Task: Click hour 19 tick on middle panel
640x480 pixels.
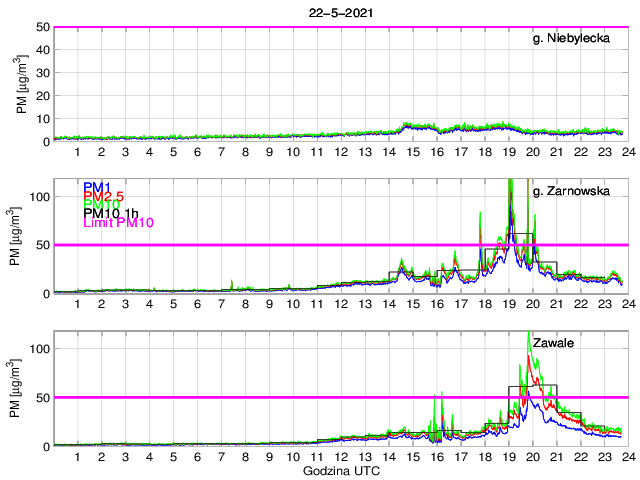Action: click(508, 304)
